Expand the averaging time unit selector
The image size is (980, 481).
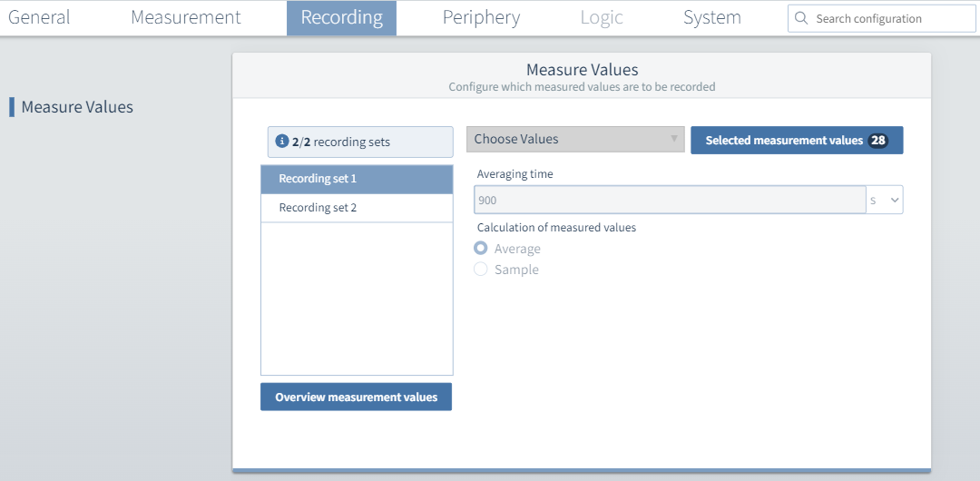pyautogui.click(x=885, y=200)
